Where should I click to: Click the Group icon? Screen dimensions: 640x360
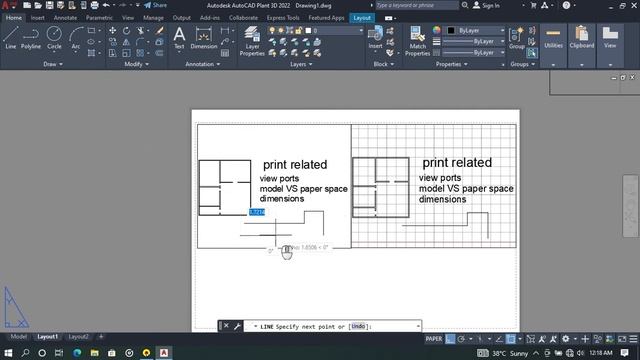tap(517, 38)
